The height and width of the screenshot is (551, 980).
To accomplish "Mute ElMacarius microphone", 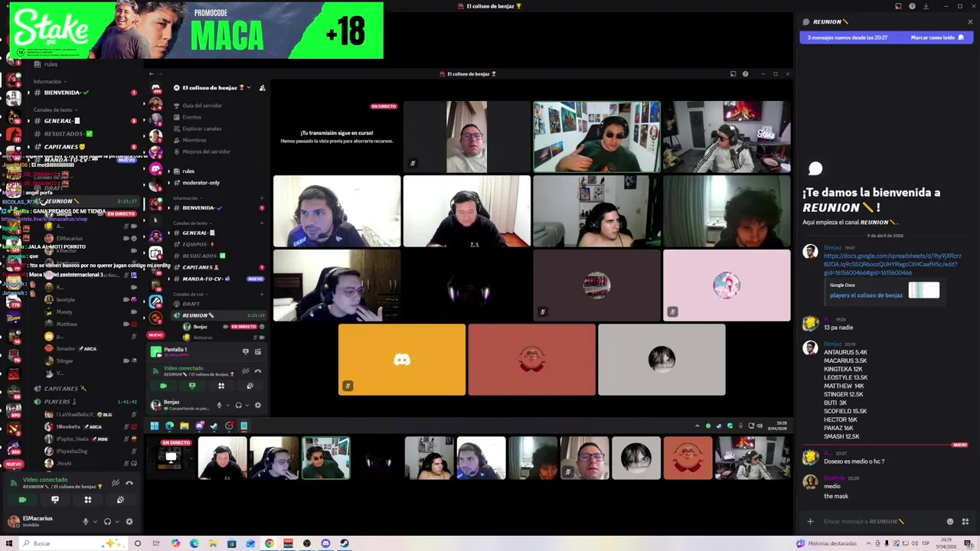I will (86, 521).
